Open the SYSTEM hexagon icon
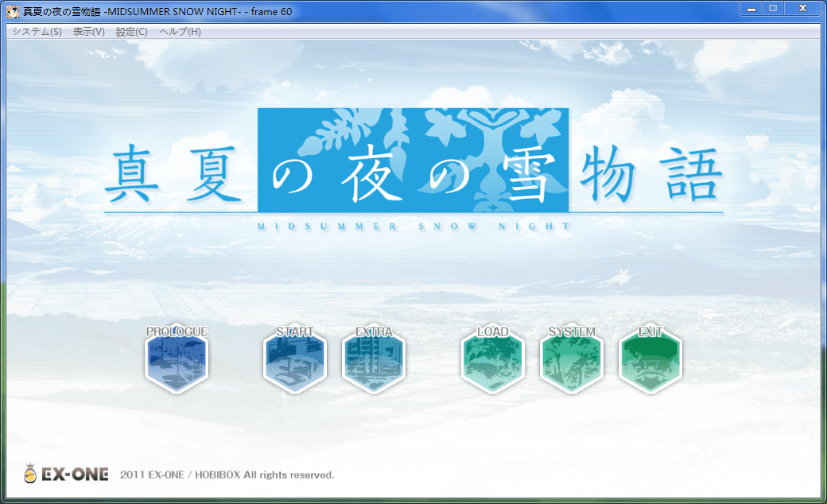Image resolution: width=827 pixels, height=504 pixels. (x=572, y=360)
